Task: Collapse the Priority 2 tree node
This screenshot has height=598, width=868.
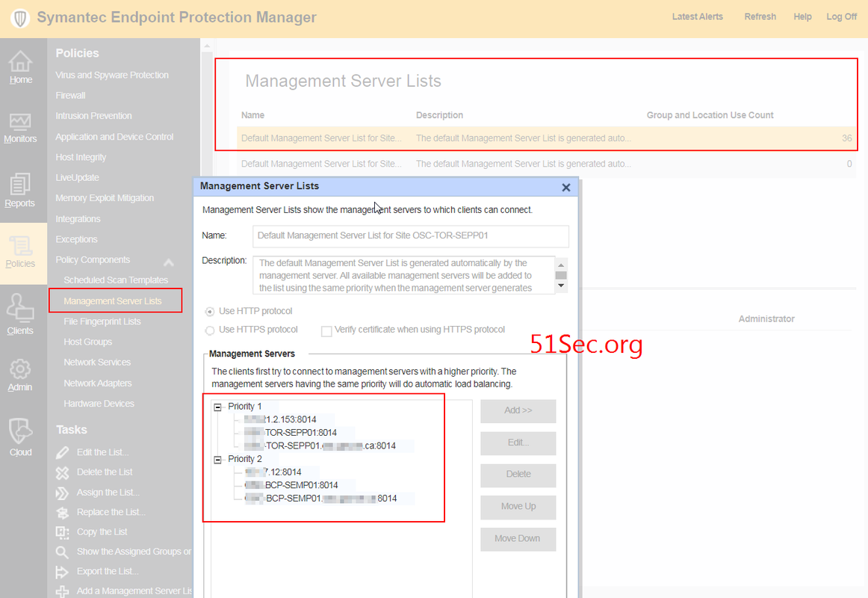Action: tap(217, 460)
